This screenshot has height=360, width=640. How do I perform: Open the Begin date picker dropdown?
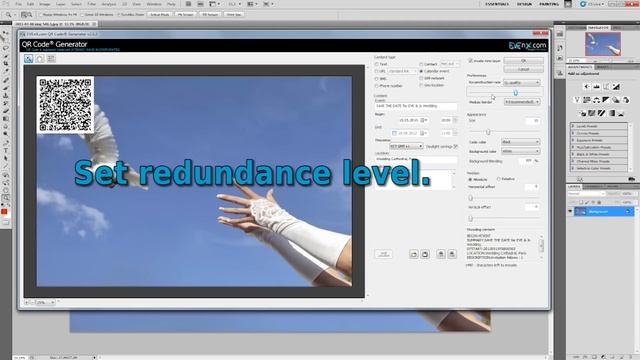[x=423, y=120]
